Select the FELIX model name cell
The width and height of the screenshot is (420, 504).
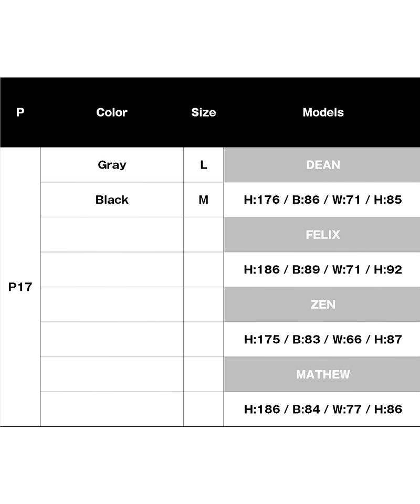[x=323, y=235]
